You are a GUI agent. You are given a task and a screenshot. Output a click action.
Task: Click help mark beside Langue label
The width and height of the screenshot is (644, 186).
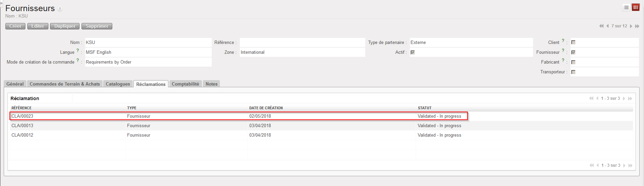tap(77, 50)
